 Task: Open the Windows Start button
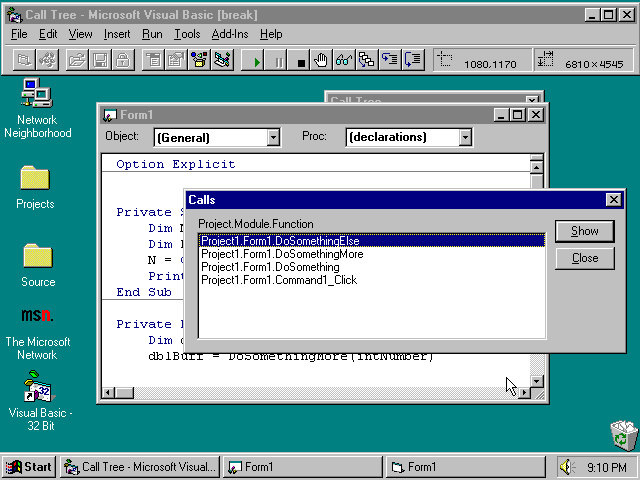point(29,466)
